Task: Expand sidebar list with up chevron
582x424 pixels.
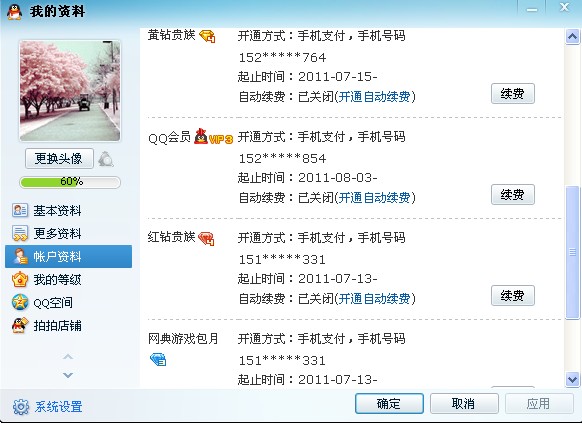Action: pos(68,357)
